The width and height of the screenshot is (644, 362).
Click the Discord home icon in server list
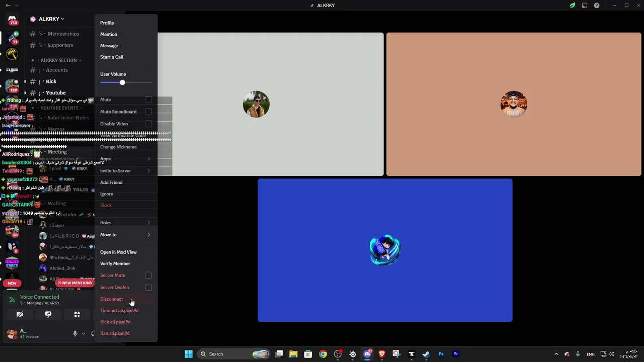pos(12,19)
